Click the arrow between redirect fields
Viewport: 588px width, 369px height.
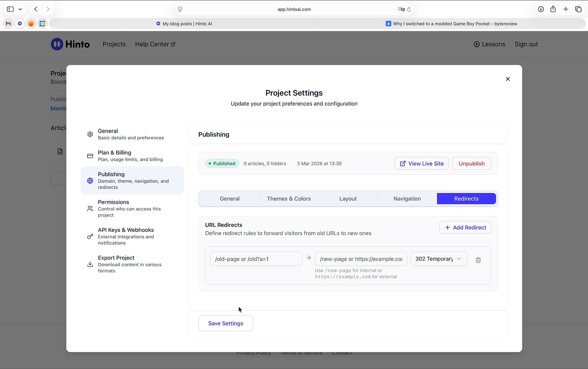(308, 258)
